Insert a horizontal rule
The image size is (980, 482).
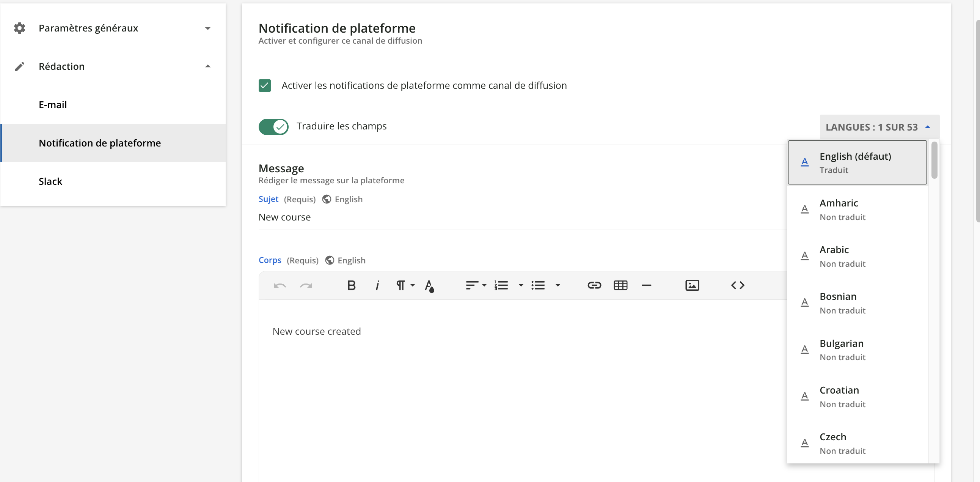tap(646, 285)
